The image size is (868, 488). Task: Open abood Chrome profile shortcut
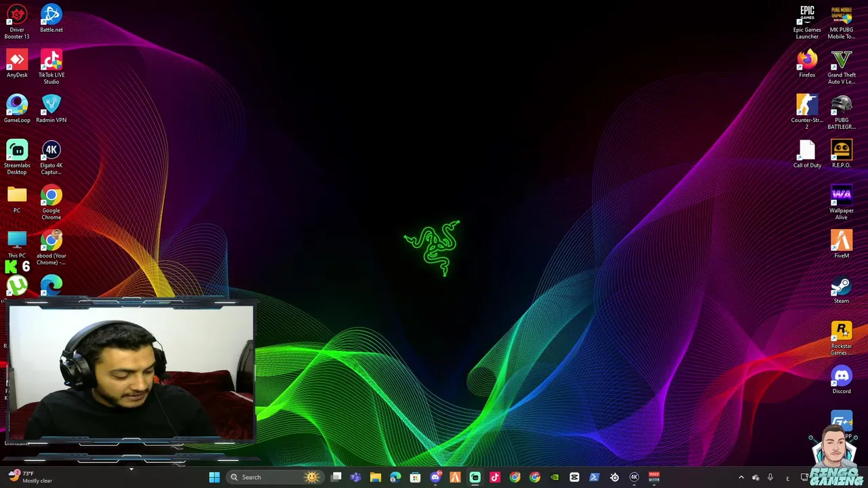pos(51,248)
